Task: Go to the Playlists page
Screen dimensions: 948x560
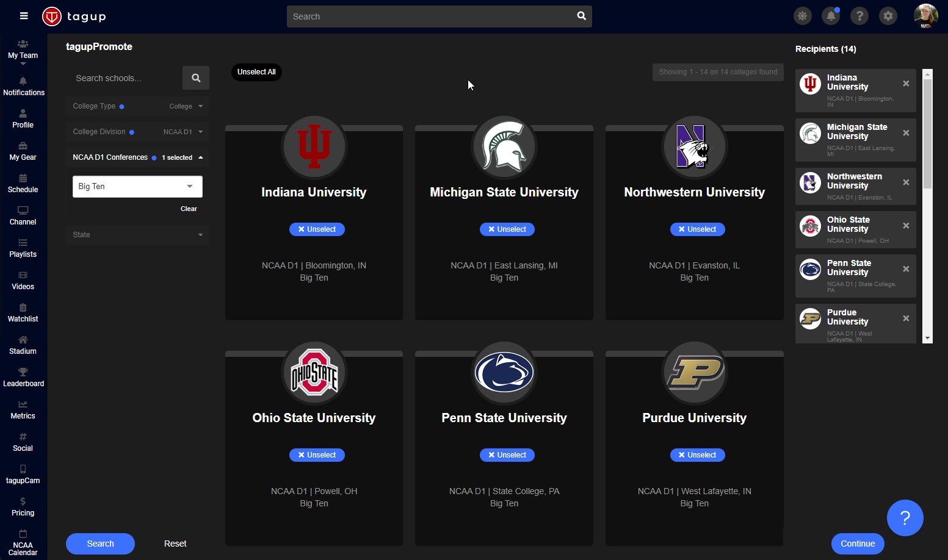Action: [23, 249]
